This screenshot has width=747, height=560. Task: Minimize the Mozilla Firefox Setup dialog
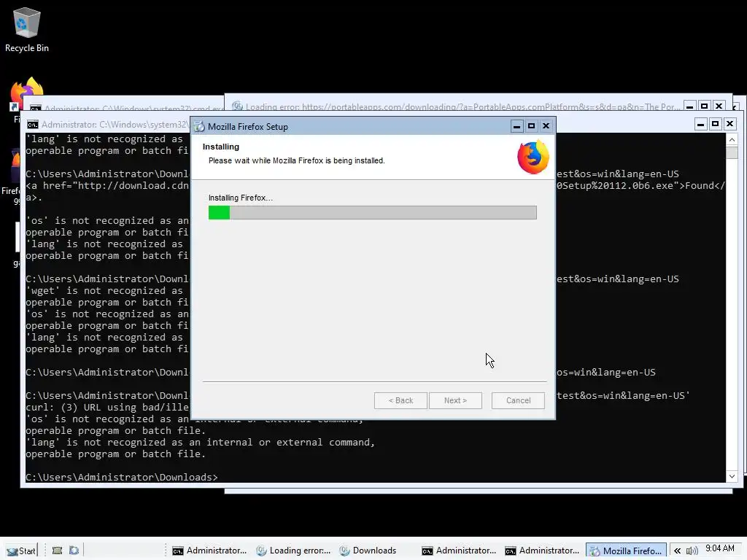click(516, 125)
